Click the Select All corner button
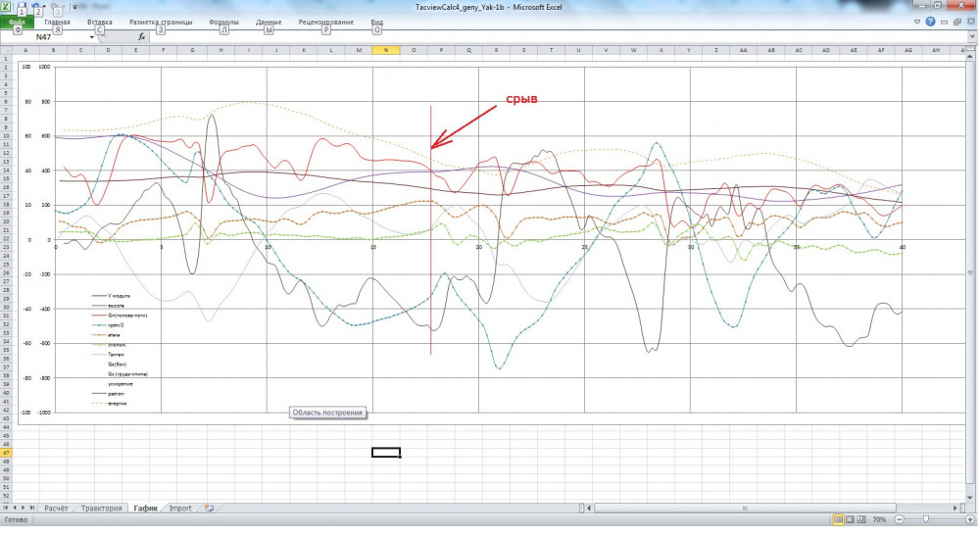980x536 pixels. 6,50
